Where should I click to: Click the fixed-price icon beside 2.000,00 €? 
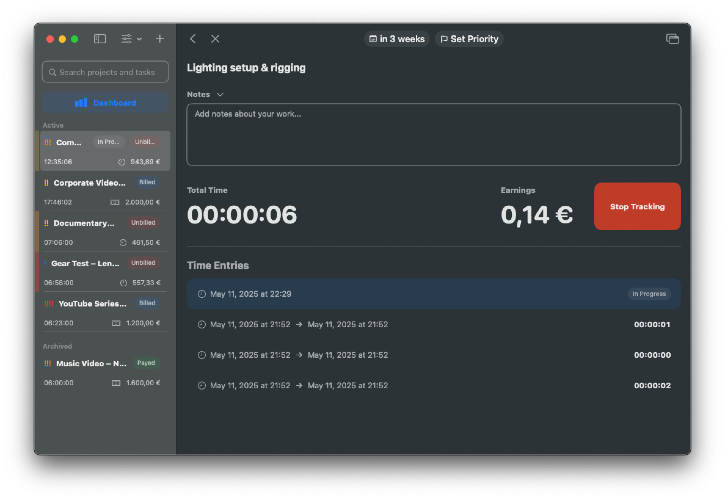pyautogui.click(x=115, y=202)
